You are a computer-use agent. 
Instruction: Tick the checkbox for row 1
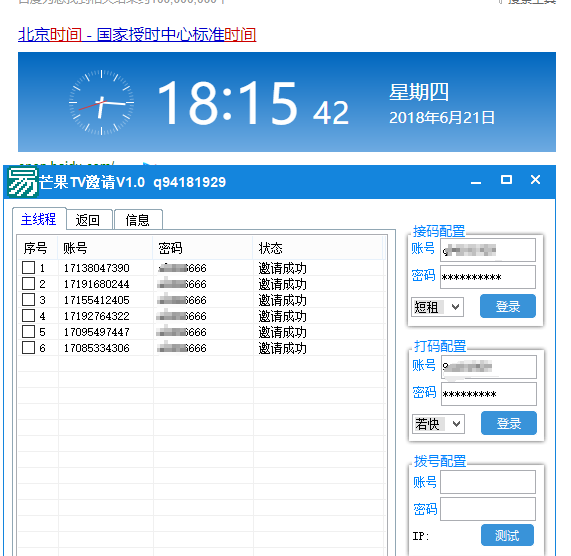click(28, 268)
